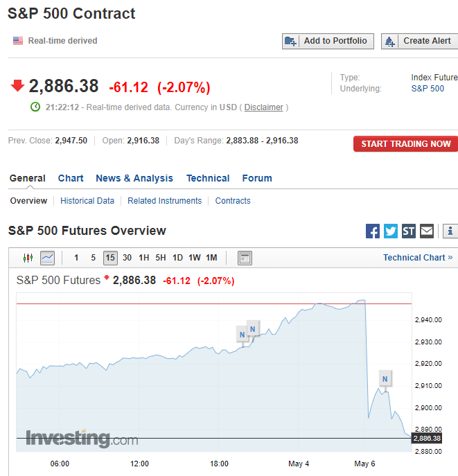458x476 pixels.
Task: Click the news panel icon in chart toolbar
Action: tap(245, 258)
